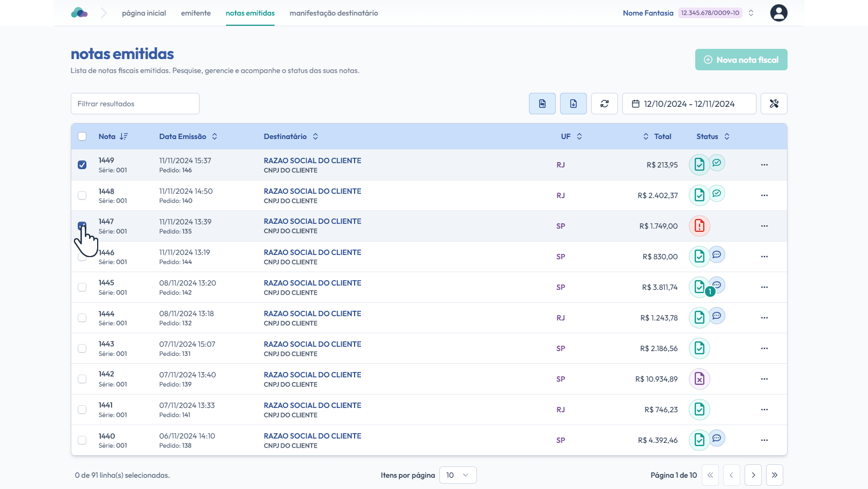868x489 pixels.
Task: Click the refresh list icon button
Action: pyautogui.click(x=605, y=104)
